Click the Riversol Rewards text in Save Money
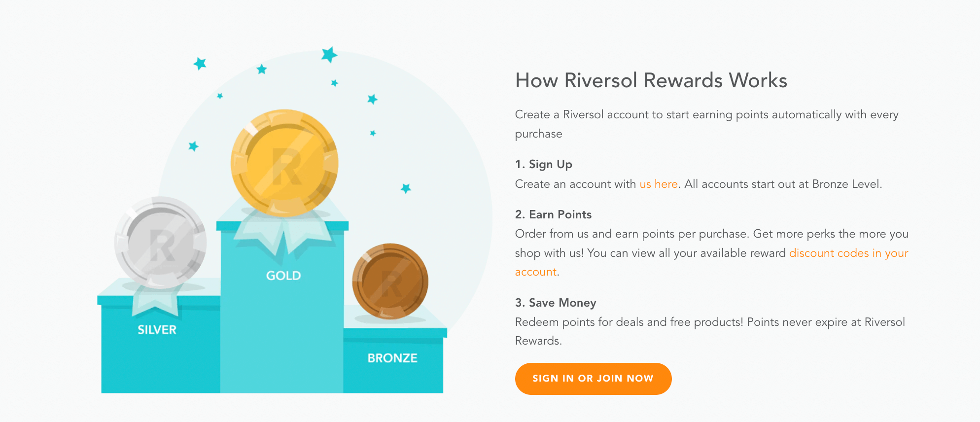This screenshot has height=422, width=980. point(883,322)
